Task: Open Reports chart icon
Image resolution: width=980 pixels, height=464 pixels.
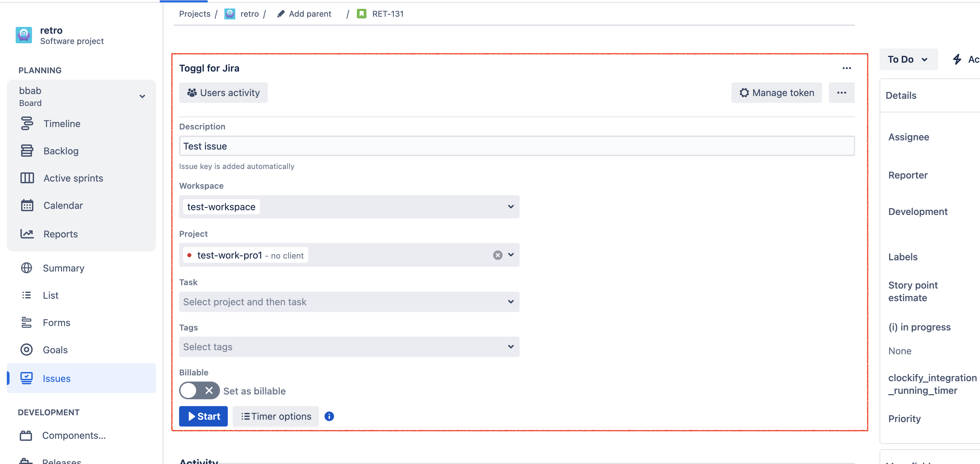Action: (x=27, y=234)
